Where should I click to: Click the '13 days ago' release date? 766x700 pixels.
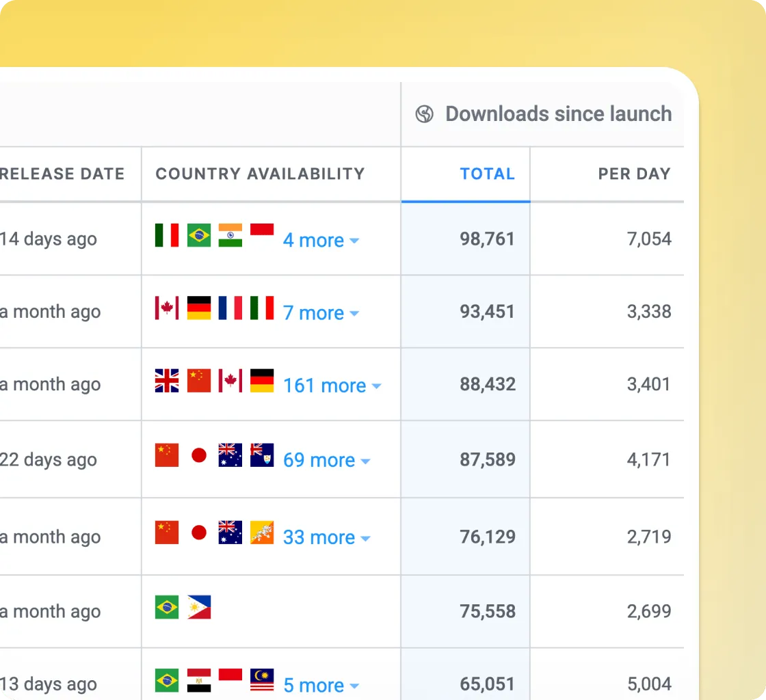49,685
